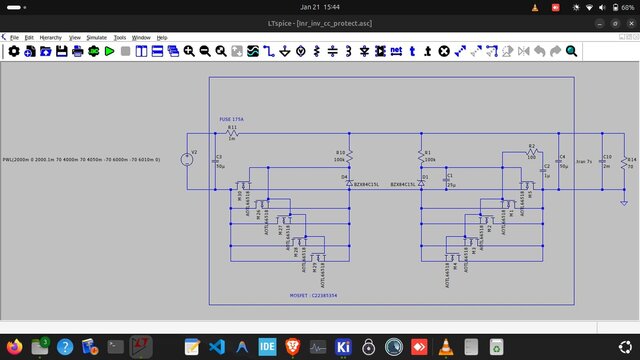Create a new schematic with toolbar icon
Viewport: 640px width, 360px height.
pyautogui.click(x=30, y=51)
